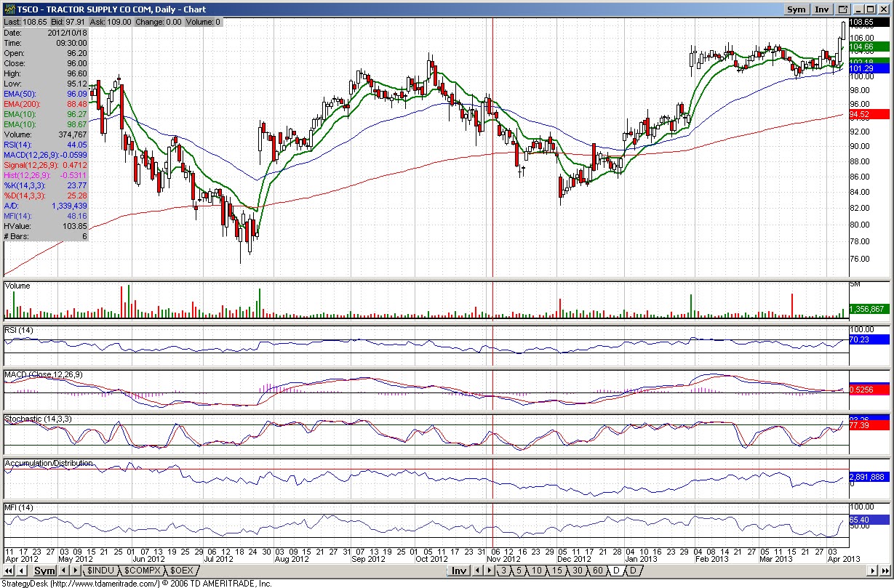Image resolution: width=894 pixels, height=588 pixels.
Task: Click the Last: 108.65 quote in header line
Action: point(24,23)
